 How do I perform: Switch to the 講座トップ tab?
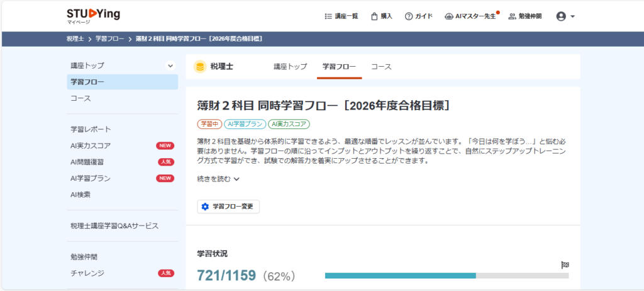[290, 66]
